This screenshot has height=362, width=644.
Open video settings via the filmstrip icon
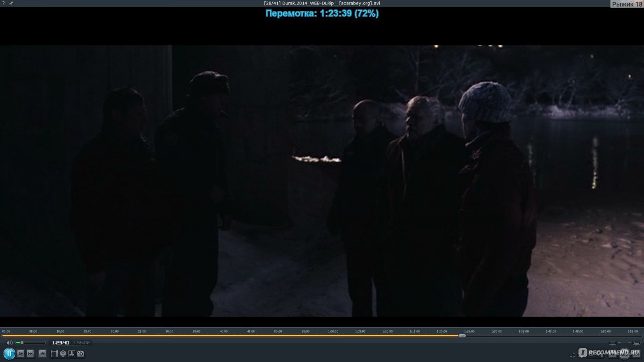coord(54,354)
